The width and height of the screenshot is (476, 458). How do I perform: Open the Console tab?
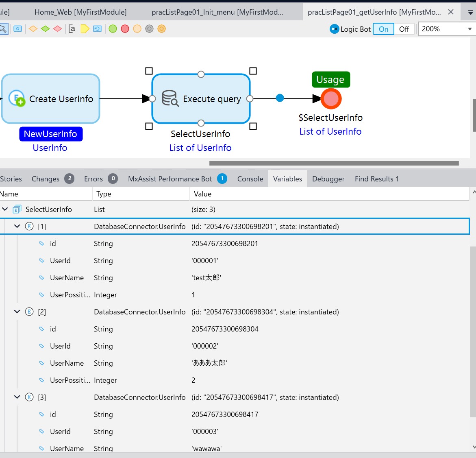250,179
